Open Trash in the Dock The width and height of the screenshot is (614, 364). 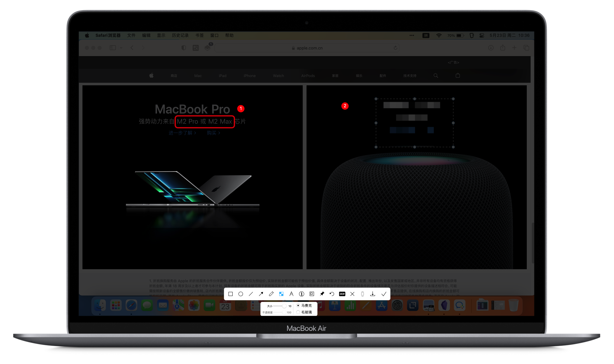click(x=513, y=305)
